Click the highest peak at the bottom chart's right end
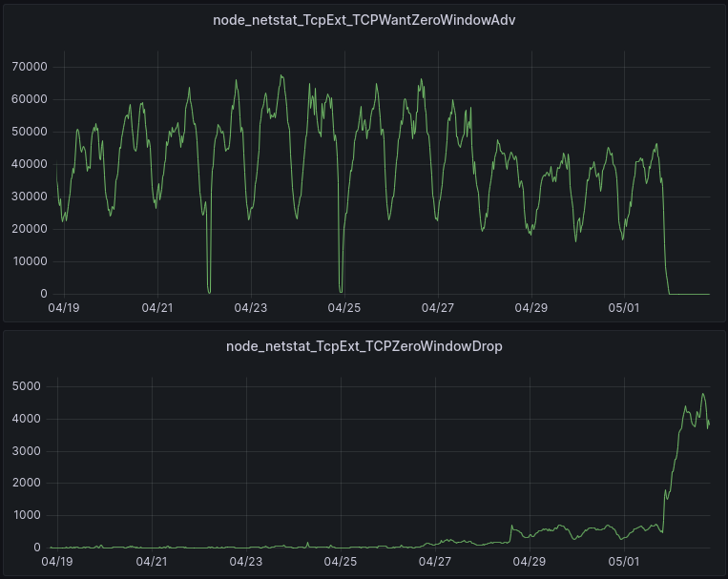This screenshot has width=728, height=579. pyautogui.click(x=703, y=394)
